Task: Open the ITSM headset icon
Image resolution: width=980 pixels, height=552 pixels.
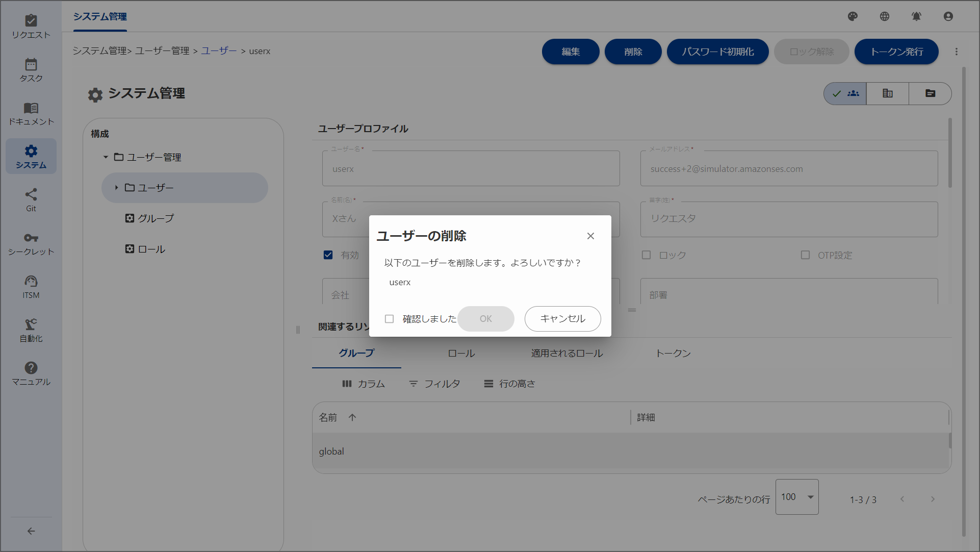Action: (x=31, y=287)
